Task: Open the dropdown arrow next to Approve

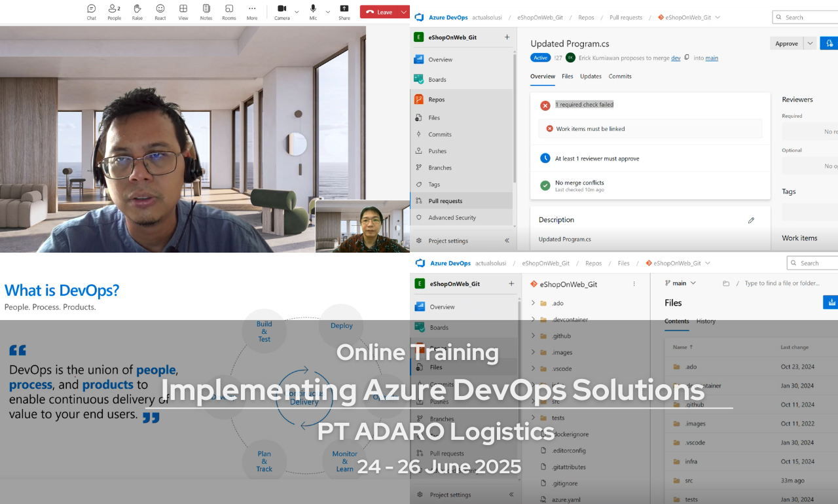Action: click(811, 44)
